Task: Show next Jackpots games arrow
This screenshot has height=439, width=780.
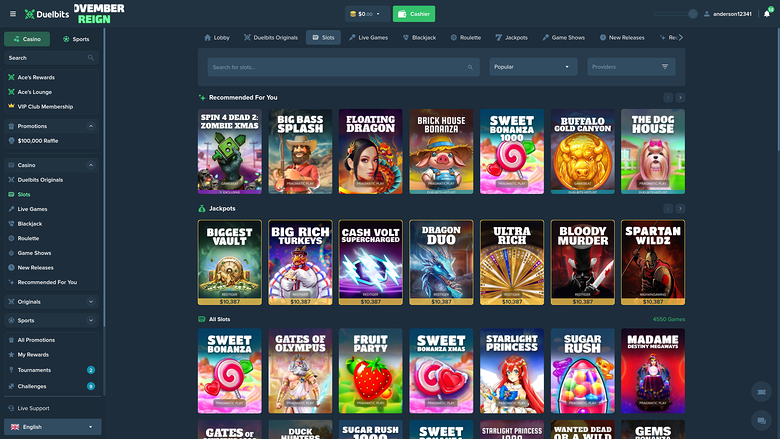Action: [x=680, y=208]
